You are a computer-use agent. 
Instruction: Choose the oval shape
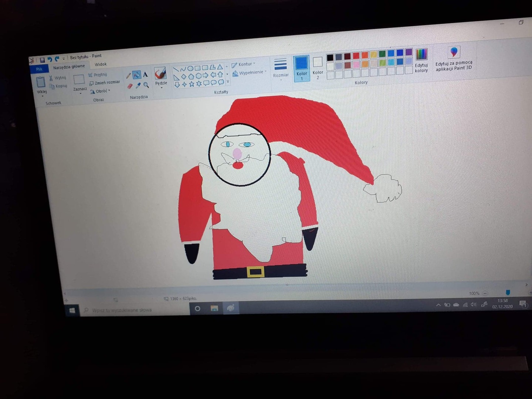[190, 68]
